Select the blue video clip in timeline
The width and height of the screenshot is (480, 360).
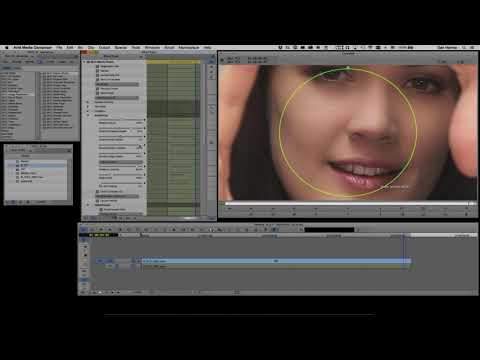276,261
